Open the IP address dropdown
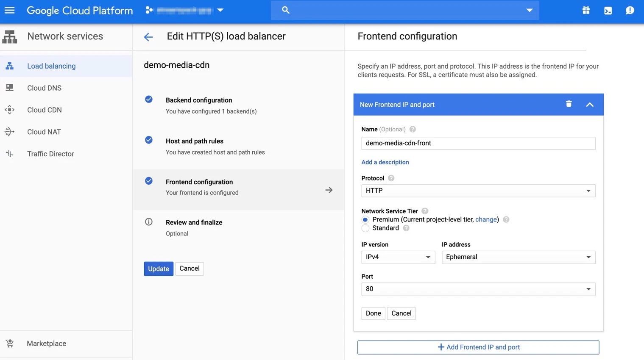The height and width of the screenshot is (360, 644). pos(519,257)
